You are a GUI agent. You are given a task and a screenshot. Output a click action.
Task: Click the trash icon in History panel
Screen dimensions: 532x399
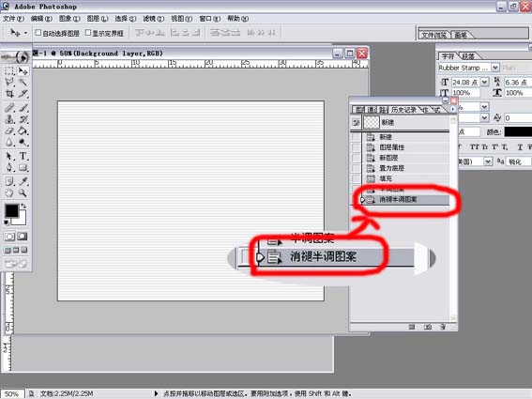(x=443, y=327)
